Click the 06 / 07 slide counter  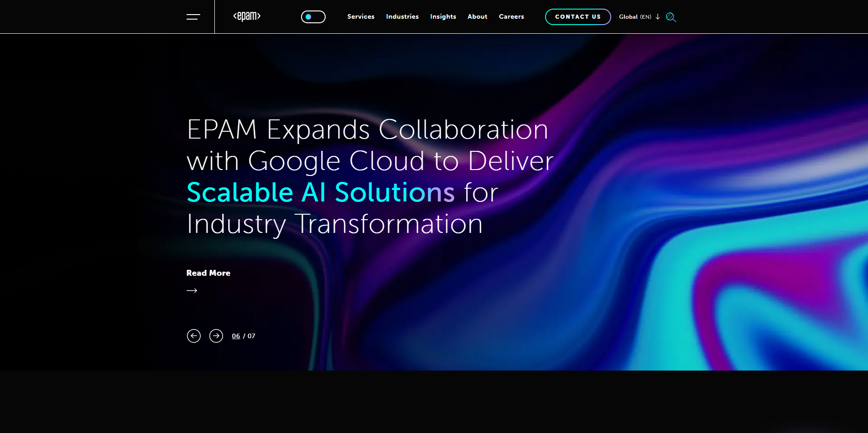(x=244, y=336)
